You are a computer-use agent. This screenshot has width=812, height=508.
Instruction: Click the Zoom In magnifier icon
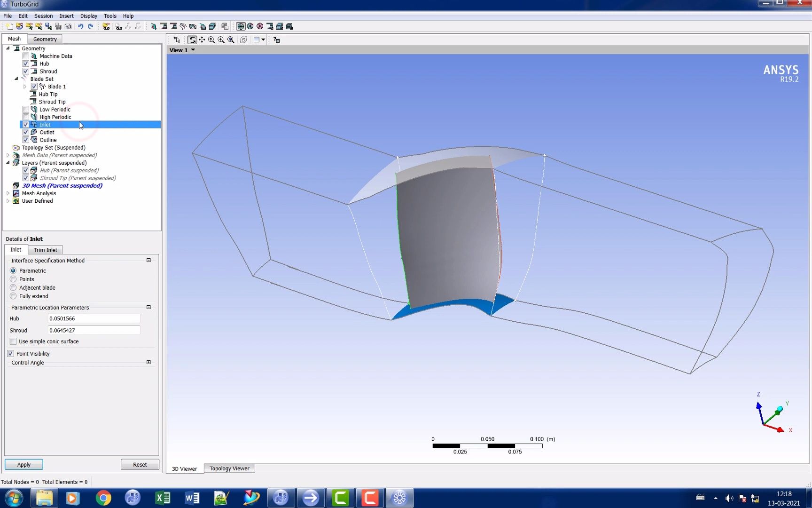pos(211,40)
